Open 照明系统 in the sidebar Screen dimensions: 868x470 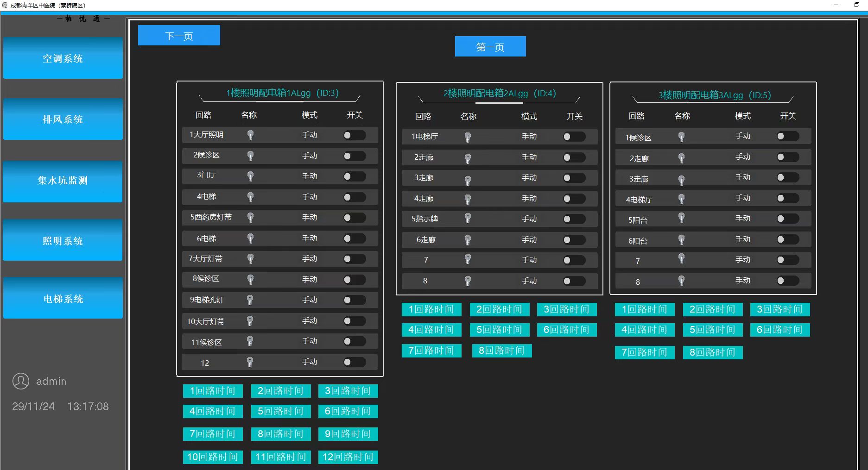pyautogui.click(x=63, y=240)
